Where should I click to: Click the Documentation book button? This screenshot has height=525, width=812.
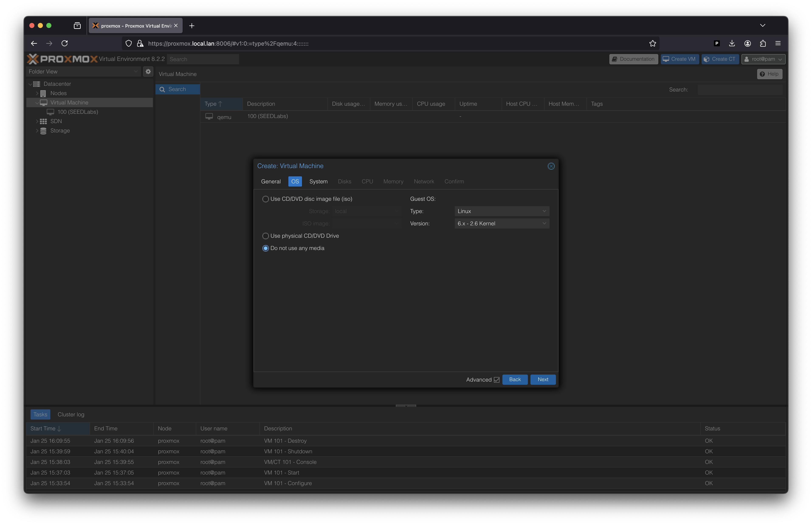point(633,59)
